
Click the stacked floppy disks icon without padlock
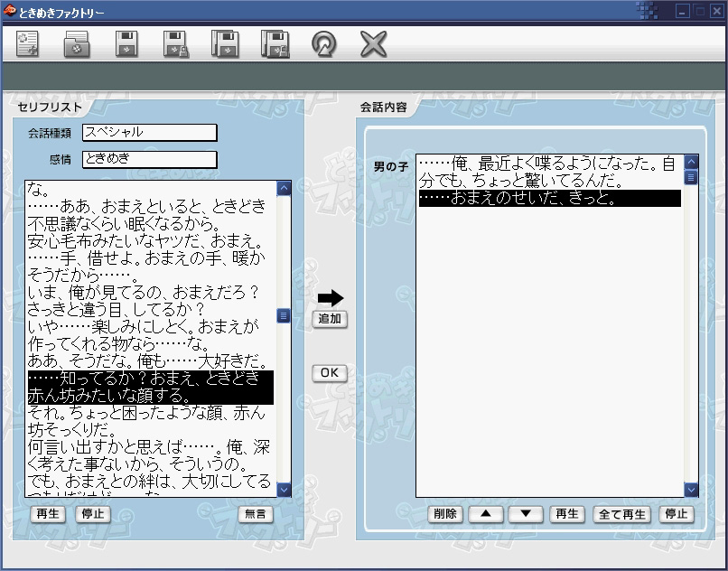[225, 44]
